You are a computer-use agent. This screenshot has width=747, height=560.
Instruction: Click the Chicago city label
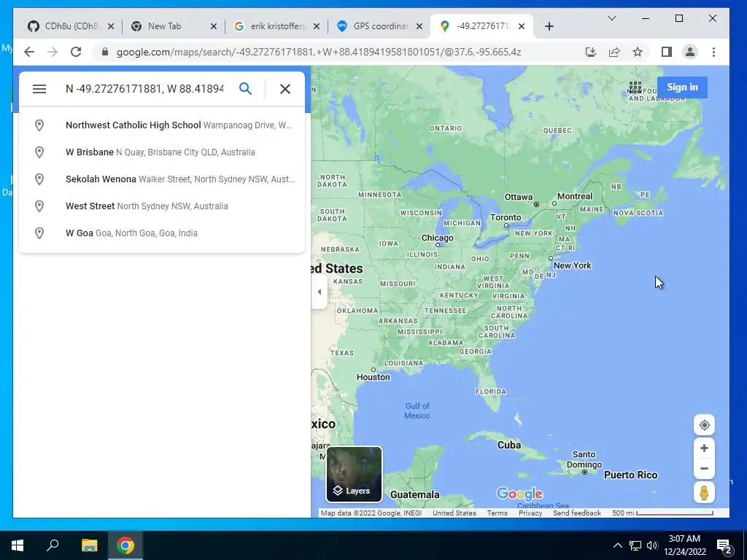tap(438, 238)
